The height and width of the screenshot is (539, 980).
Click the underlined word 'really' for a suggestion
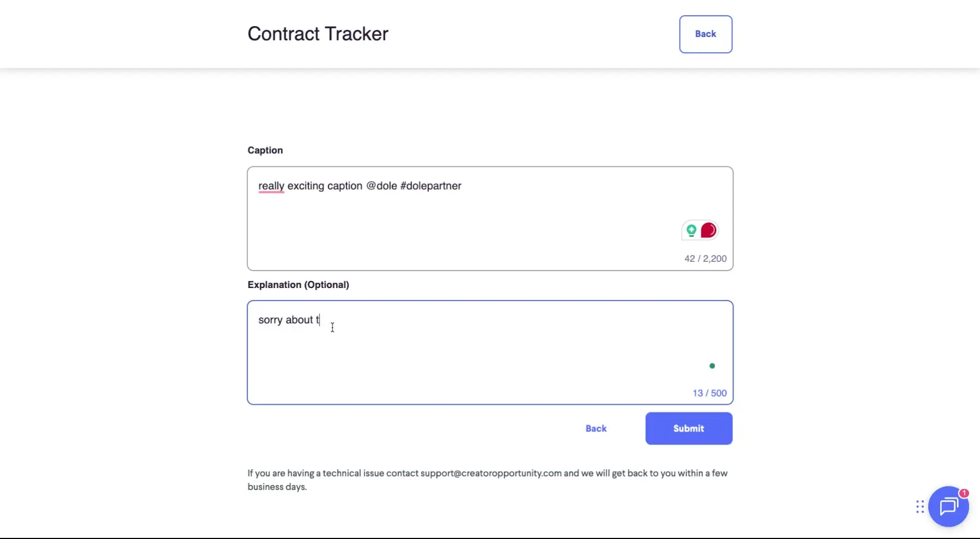(x=271, y=185)
